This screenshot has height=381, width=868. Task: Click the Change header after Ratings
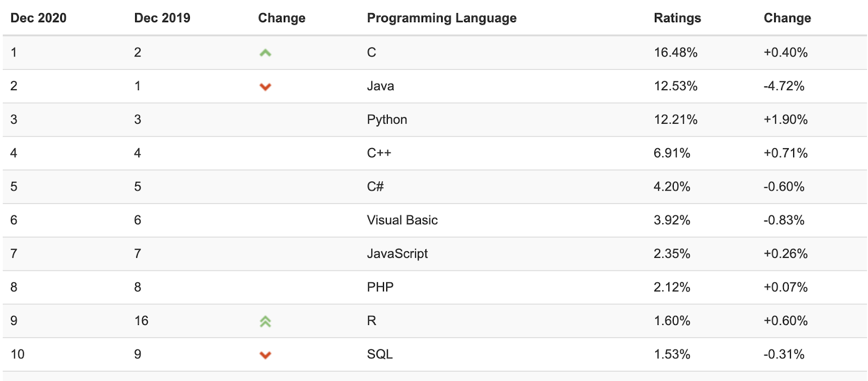click(787, 18)
